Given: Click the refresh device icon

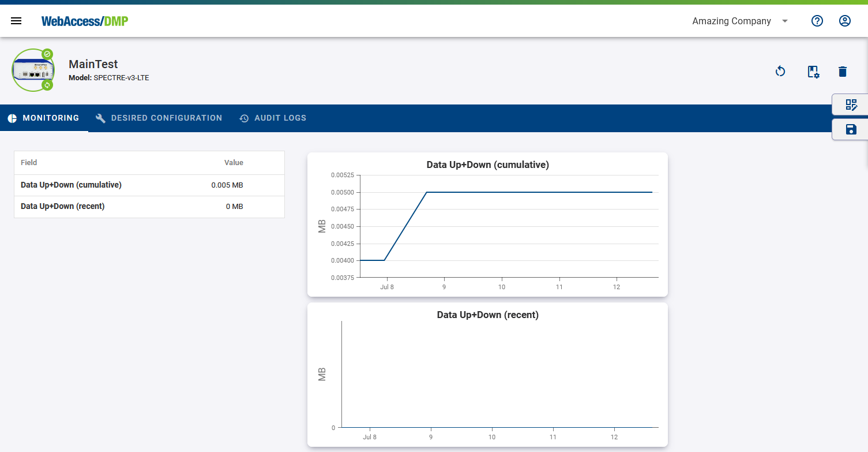Looking at the screenshot, I should pos(780,72).
